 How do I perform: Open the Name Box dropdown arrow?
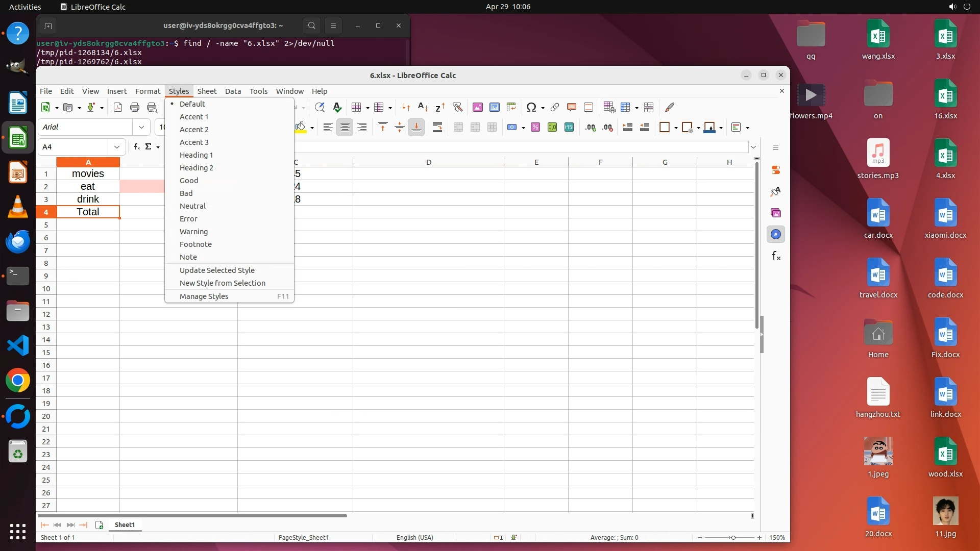(x=117, y=147)
